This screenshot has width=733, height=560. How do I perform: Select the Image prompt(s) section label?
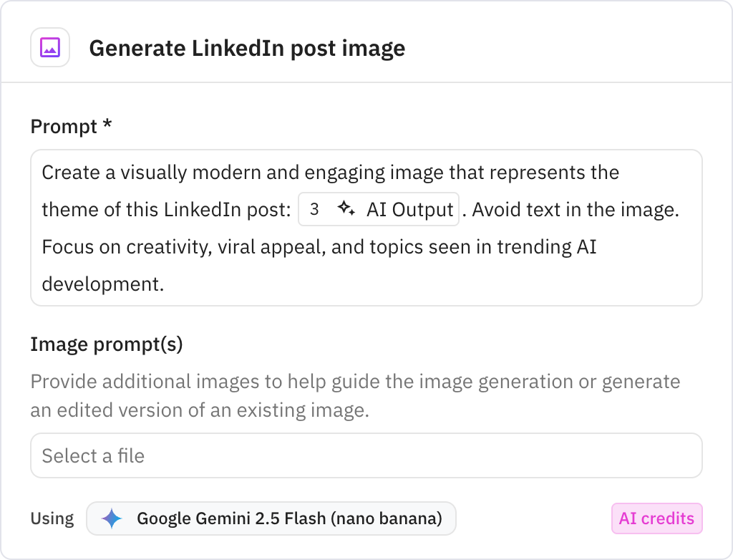click(x=107, y=344)
